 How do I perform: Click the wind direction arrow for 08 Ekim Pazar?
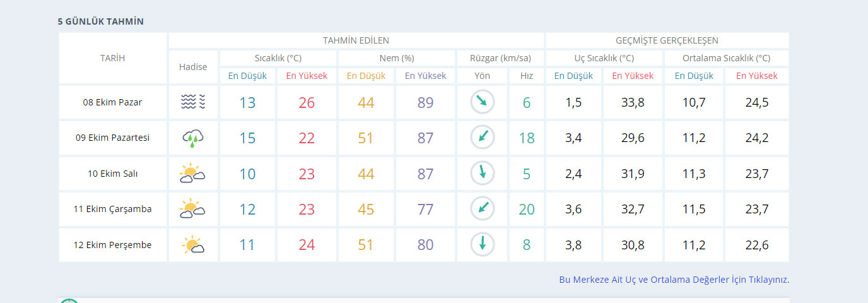483,102
